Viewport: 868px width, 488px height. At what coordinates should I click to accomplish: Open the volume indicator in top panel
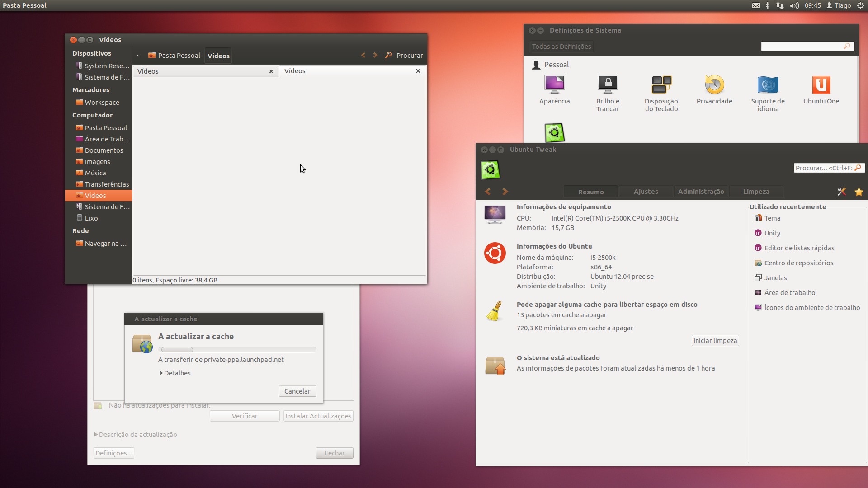click(x=794, y=5)
